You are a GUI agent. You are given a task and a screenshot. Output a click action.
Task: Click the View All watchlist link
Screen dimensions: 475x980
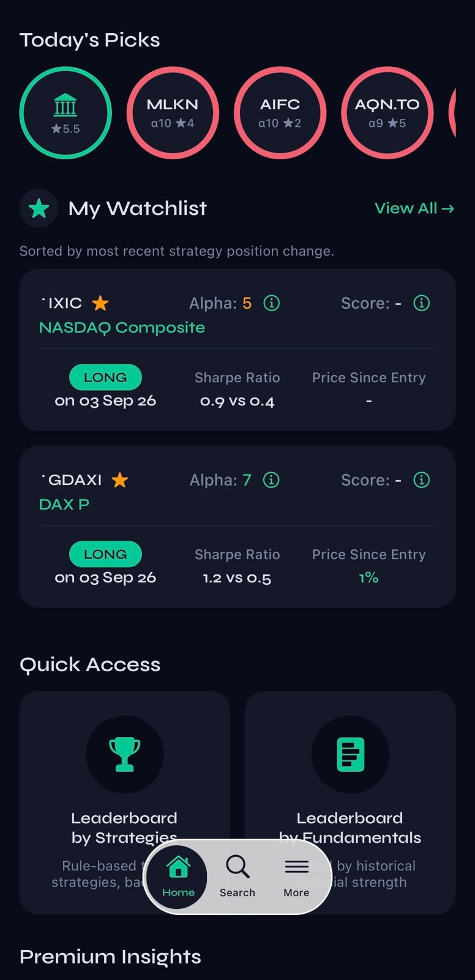click(x=414, y=208)
